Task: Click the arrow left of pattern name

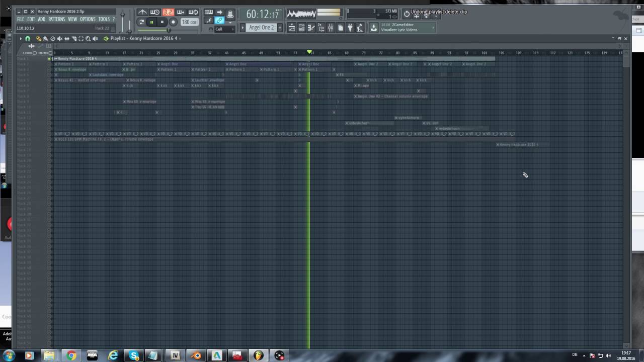Action: pyautogui.click(x=243, y=28)
